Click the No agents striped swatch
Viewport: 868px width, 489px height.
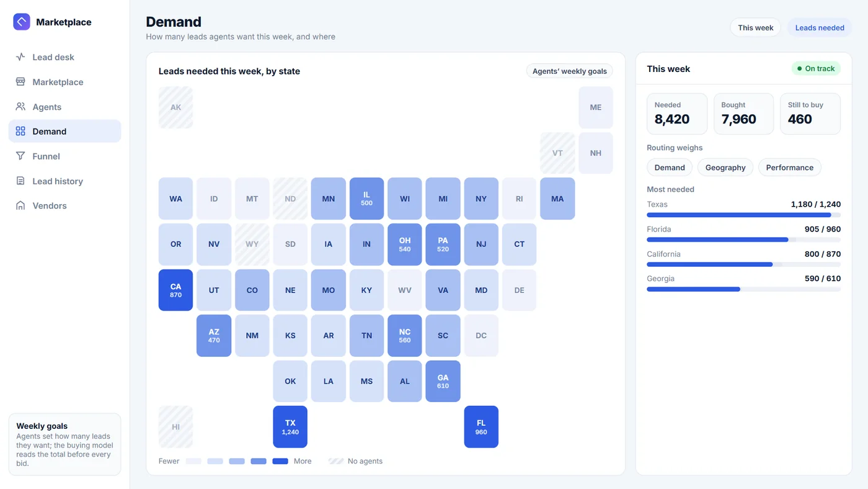(336, 461)
